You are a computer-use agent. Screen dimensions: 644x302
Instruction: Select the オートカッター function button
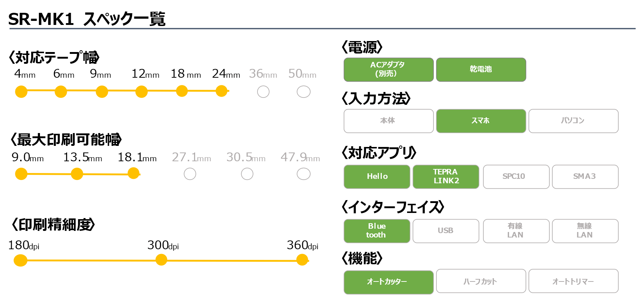click(389, 282)
